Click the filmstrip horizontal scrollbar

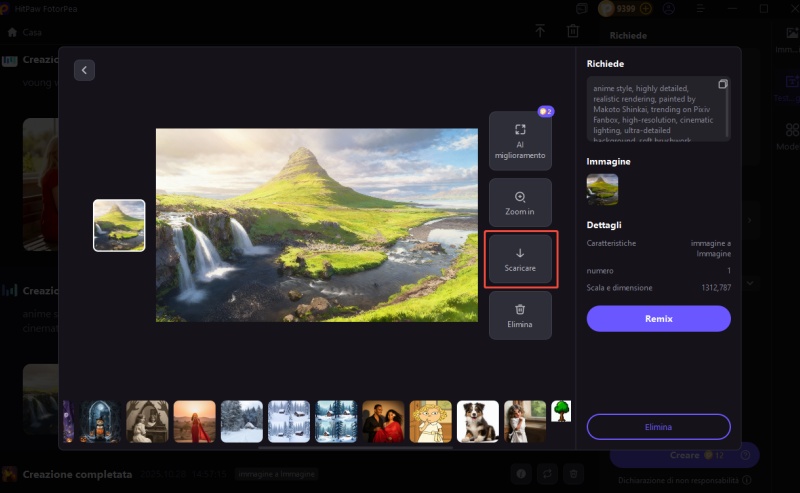[x=356, y=448]
